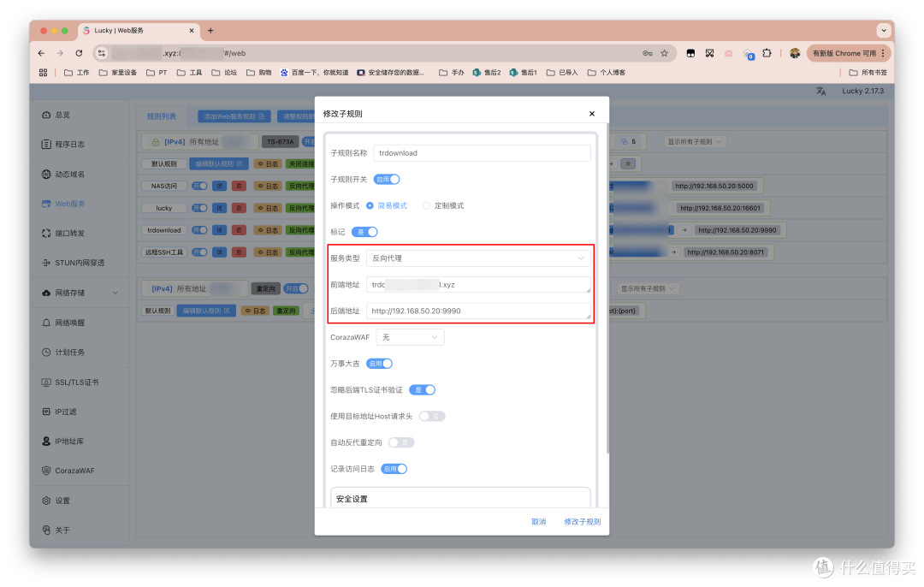Click edit icon in the trdownload row
Screen dimensions: 924x587
point(219,230)
